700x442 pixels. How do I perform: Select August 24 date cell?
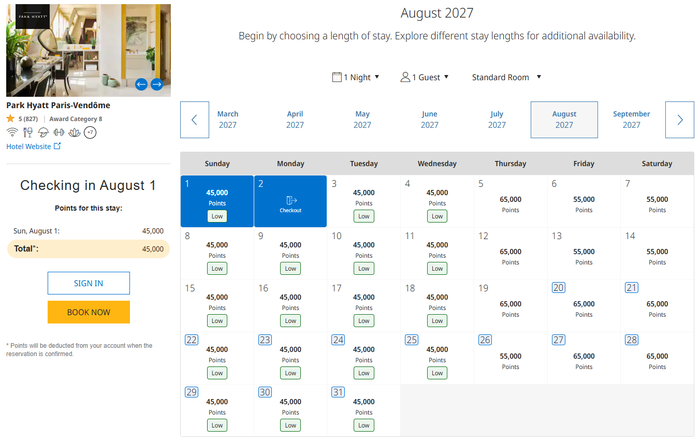[x=364, y=358]
